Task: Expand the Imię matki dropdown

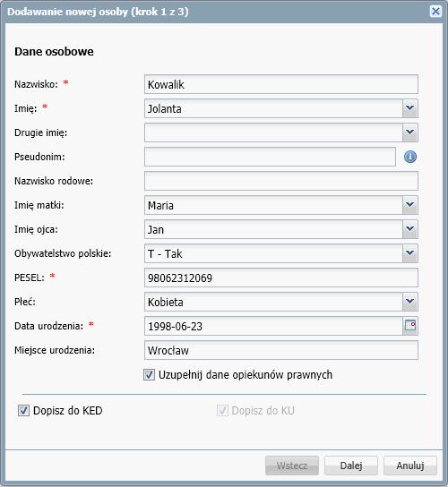Action: pyautogui.click(x=410, y=205)
